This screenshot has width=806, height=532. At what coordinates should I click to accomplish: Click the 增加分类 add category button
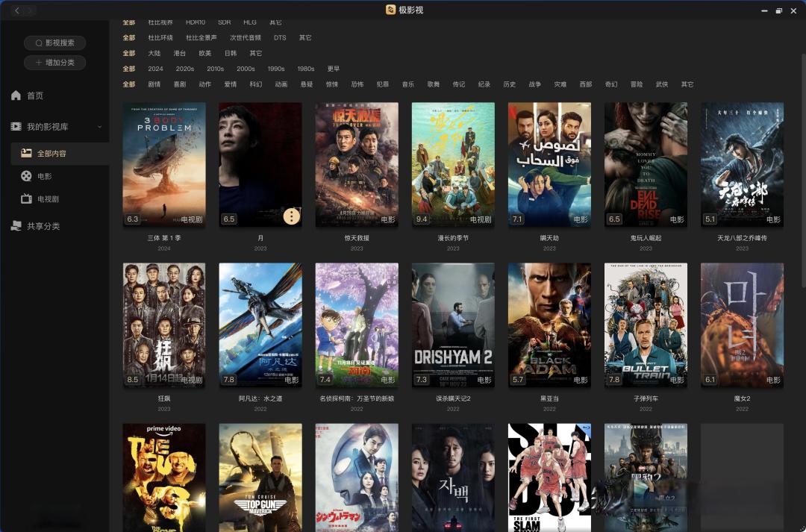(x=54, y=62)
